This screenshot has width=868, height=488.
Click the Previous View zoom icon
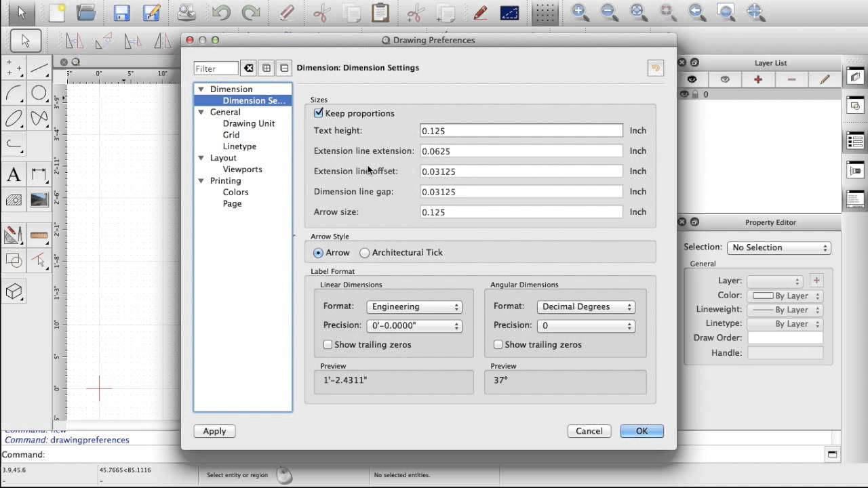coord(696,12)
